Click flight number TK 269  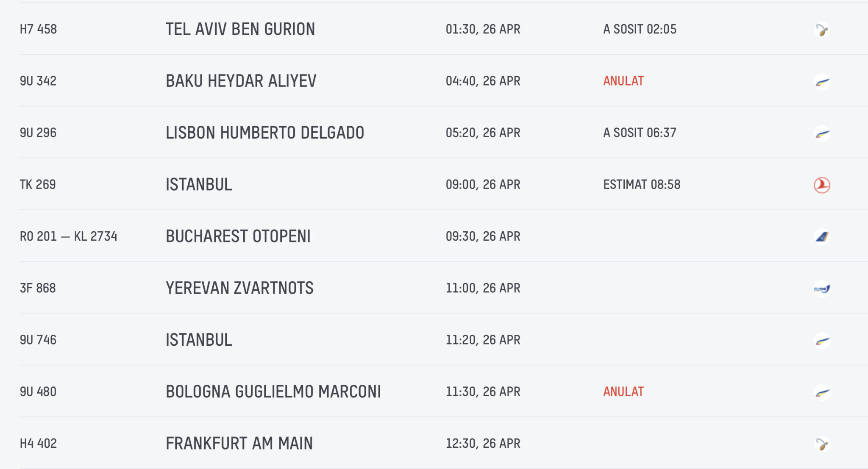click(x=38, y=185)
